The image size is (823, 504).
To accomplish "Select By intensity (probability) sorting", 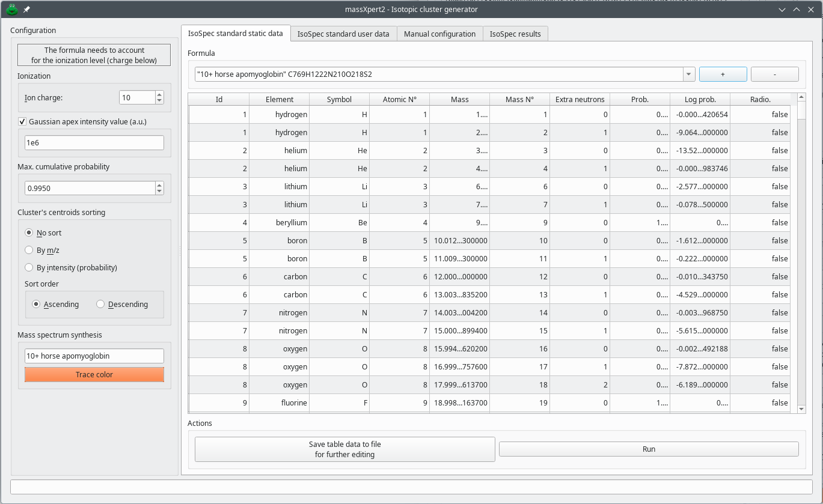I will pos(28,267).
